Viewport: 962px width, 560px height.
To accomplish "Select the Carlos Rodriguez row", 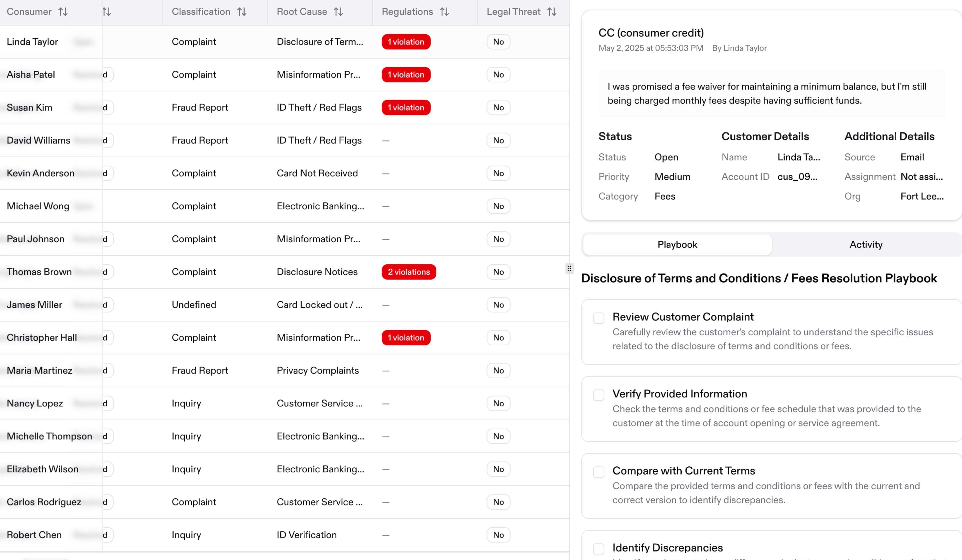I will pos(285,502).
